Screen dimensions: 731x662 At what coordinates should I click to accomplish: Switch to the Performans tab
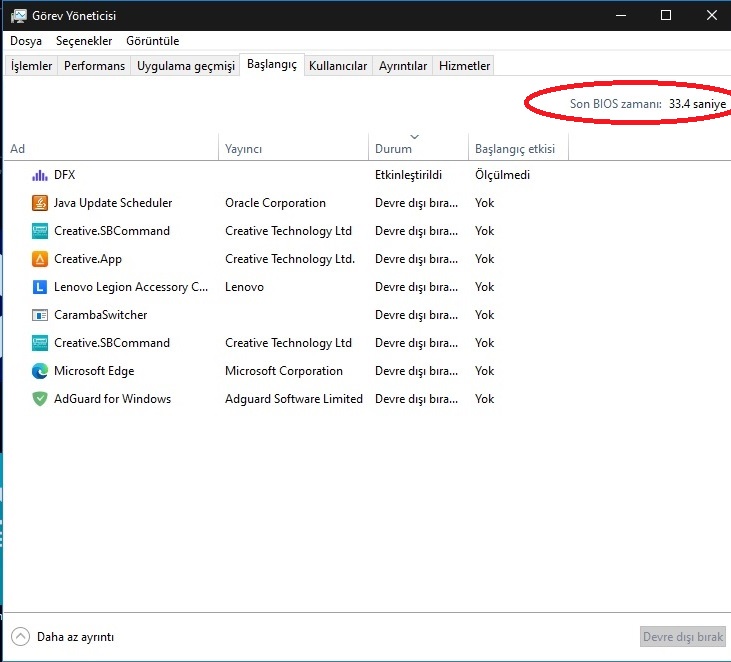(94, 66)
